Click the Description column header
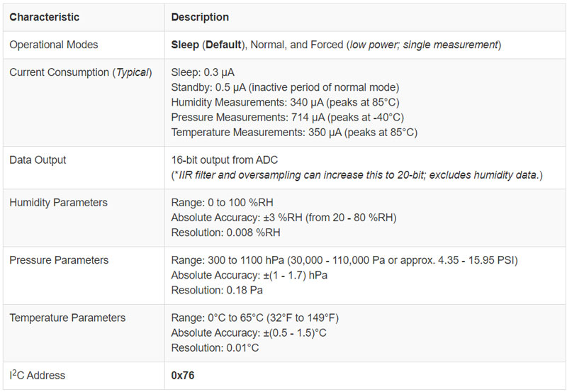This screenshot has width=567, height=392. (x=200, y=17)
